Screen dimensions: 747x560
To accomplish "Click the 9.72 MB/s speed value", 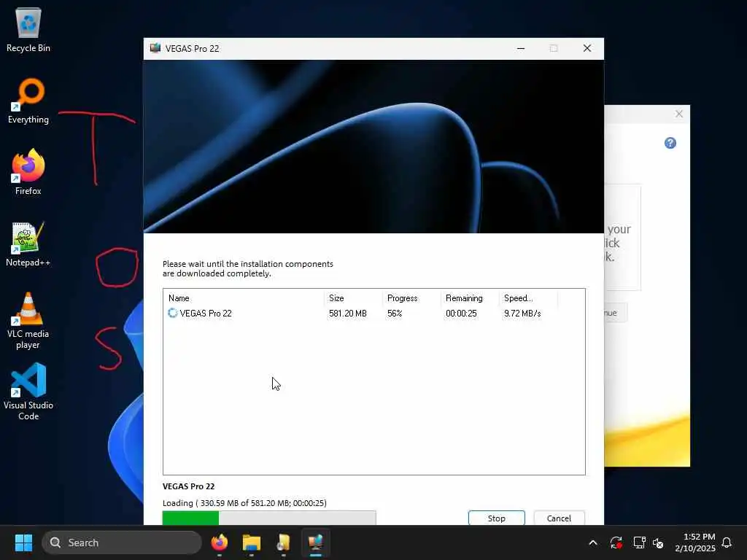I will coord(522,314).
